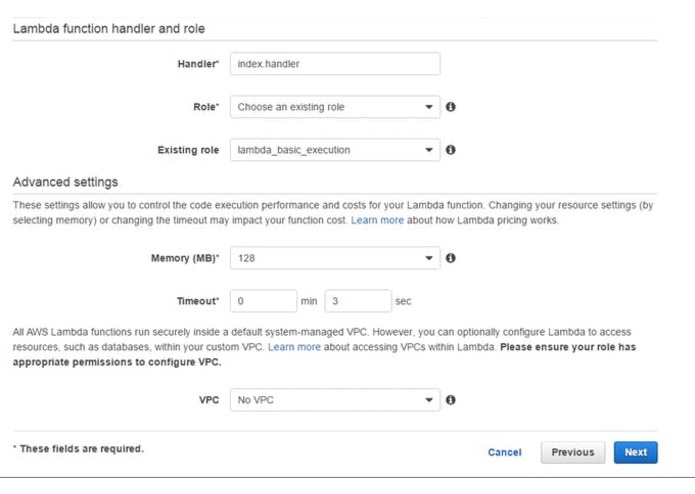Click the 'Existing role' label
The width and height of the screenshot is (695, 494).
point(188,150)
